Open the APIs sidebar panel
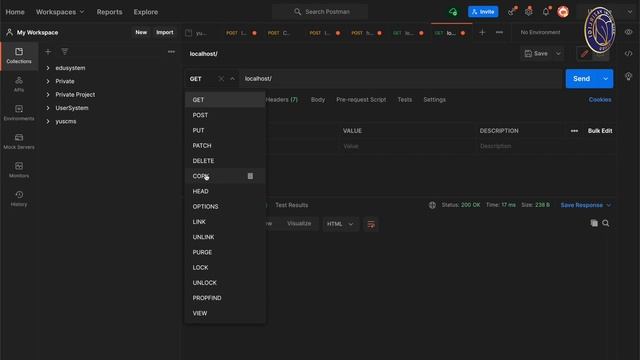 tap(19, 84)
